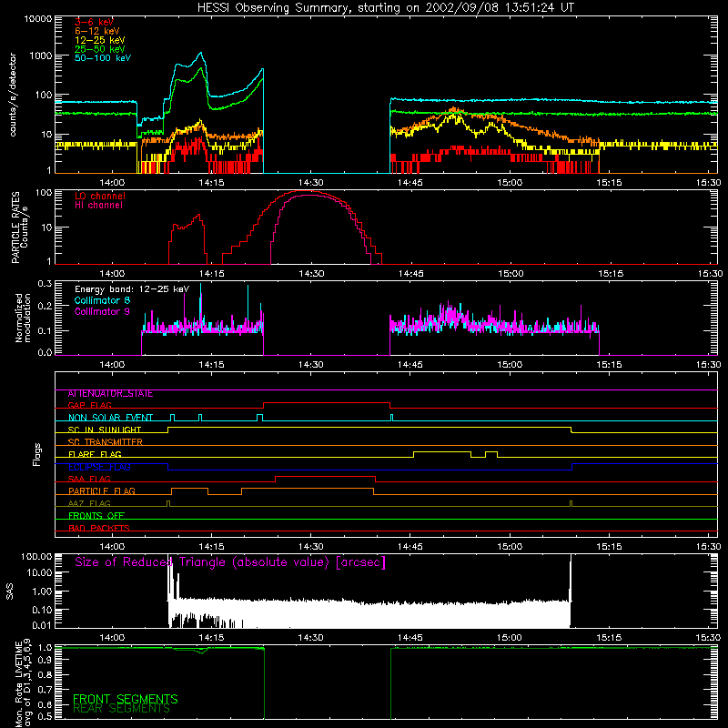Select the 'Collimator 9' legend entry

(102, 311)
